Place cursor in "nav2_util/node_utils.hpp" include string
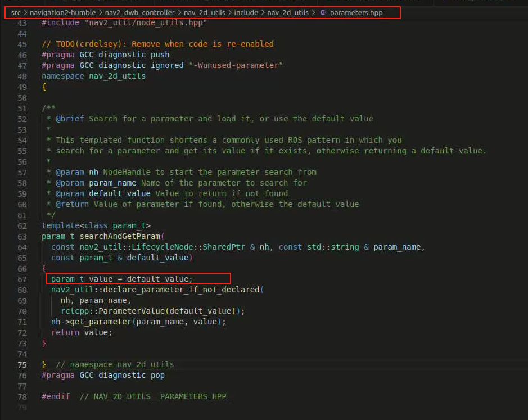Viewport: 528px width, 420px height. click(x=146, y=23)
